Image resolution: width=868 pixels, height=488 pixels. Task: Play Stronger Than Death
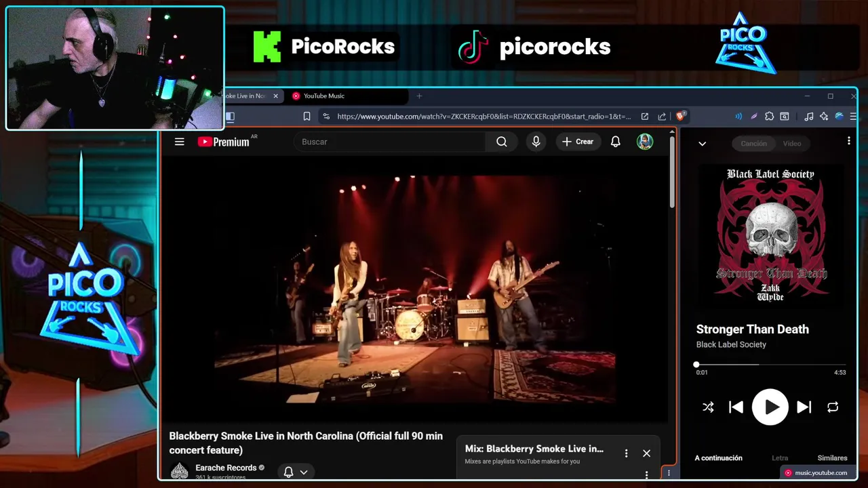pos(770,407)
